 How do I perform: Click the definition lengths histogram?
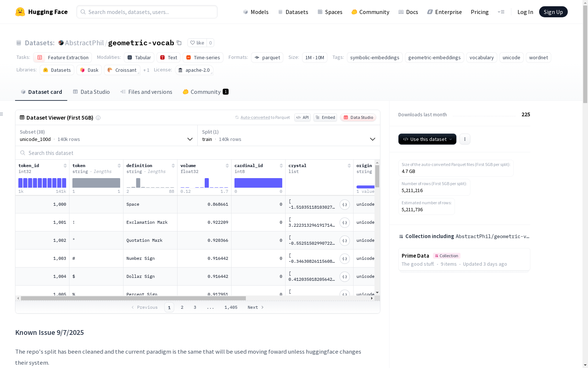pyautogui.click(x=150, y=183)
